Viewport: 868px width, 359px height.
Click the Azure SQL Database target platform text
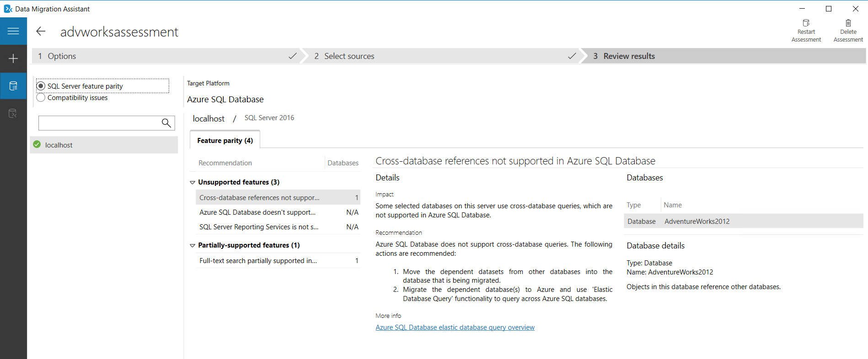[225, 100]
